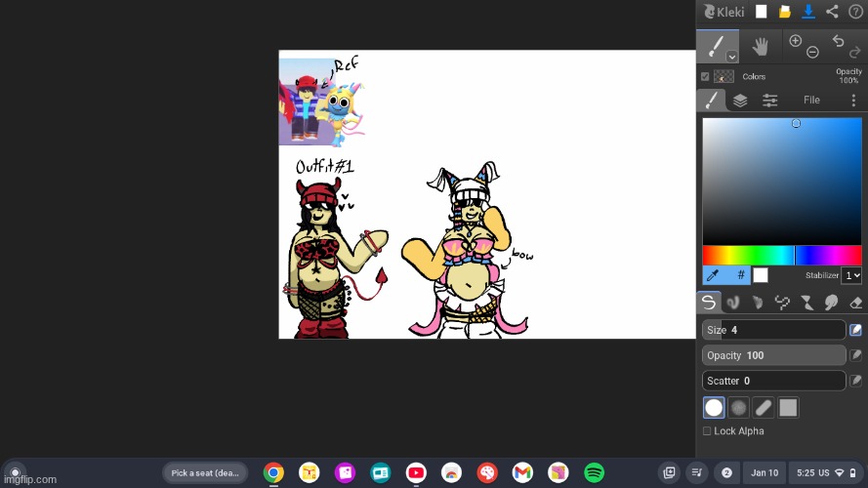The height and width of the screenshot is (488, 868).
Task: Redo the undone stroke
Action: pyautogui.click(x=854, y=52)
